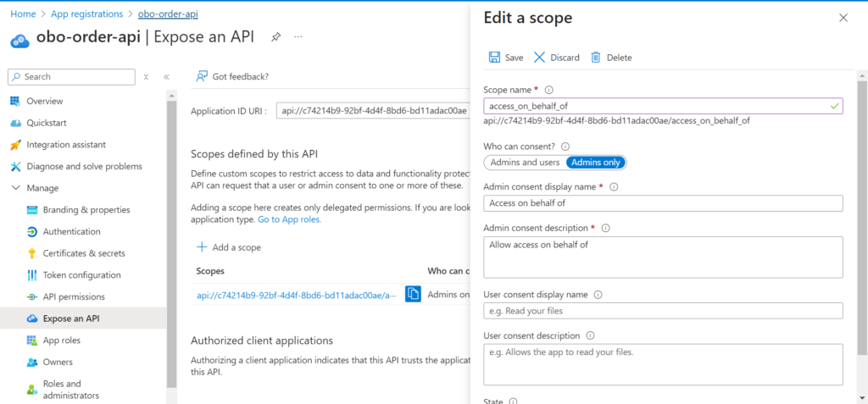Click the Delete button label

pos(619,58)
